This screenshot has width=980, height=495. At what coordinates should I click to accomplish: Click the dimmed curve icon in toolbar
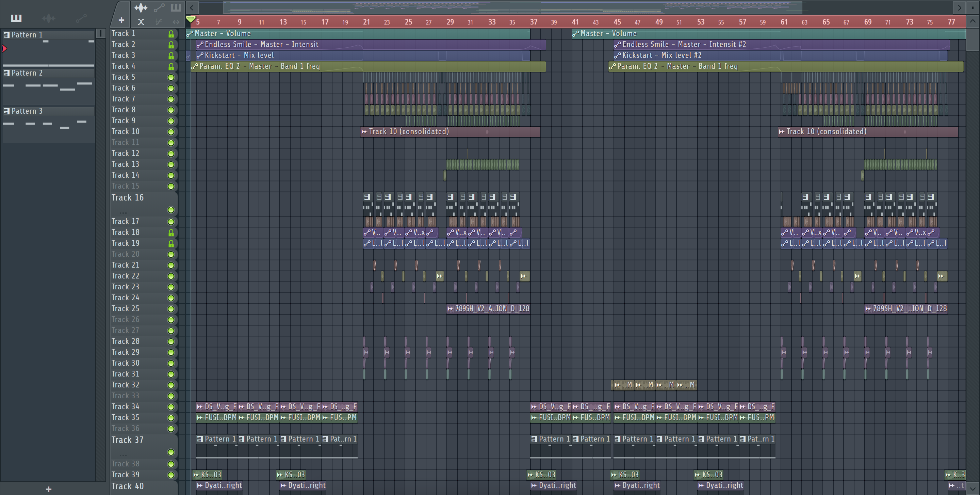(159, 22)
